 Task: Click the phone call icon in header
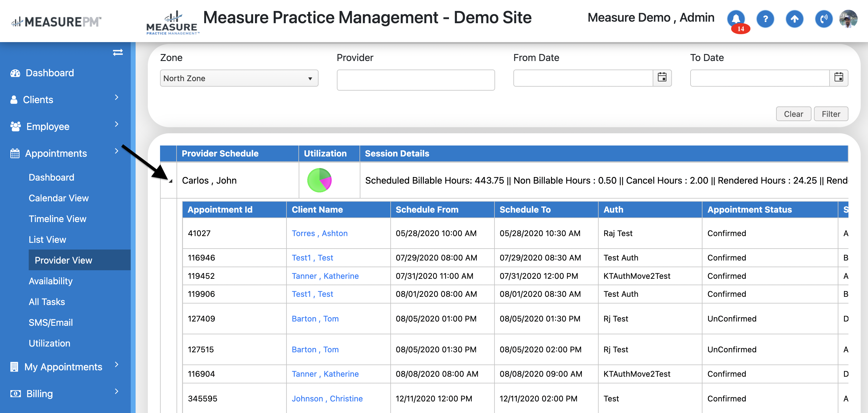[823, 19]
